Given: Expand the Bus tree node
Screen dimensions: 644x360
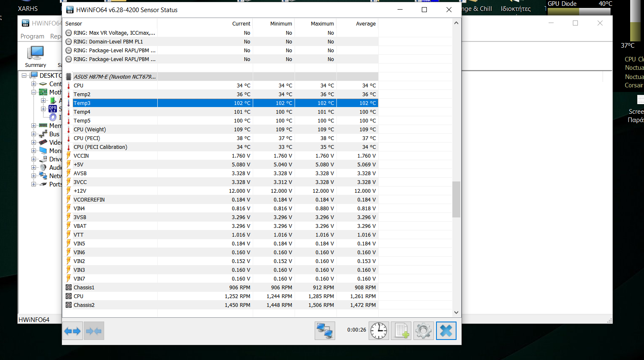Looking at the screenshot, I should (33, 134).
